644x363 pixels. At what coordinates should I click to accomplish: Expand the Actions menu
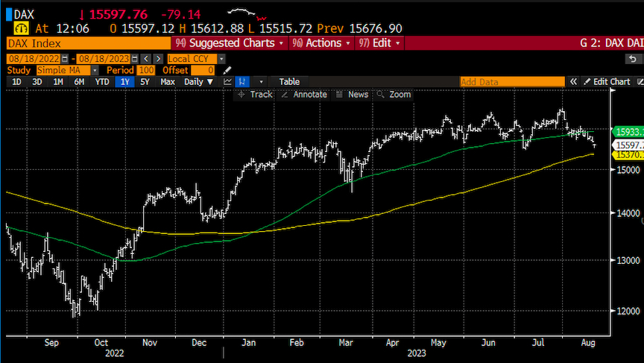tap(321, 43)
